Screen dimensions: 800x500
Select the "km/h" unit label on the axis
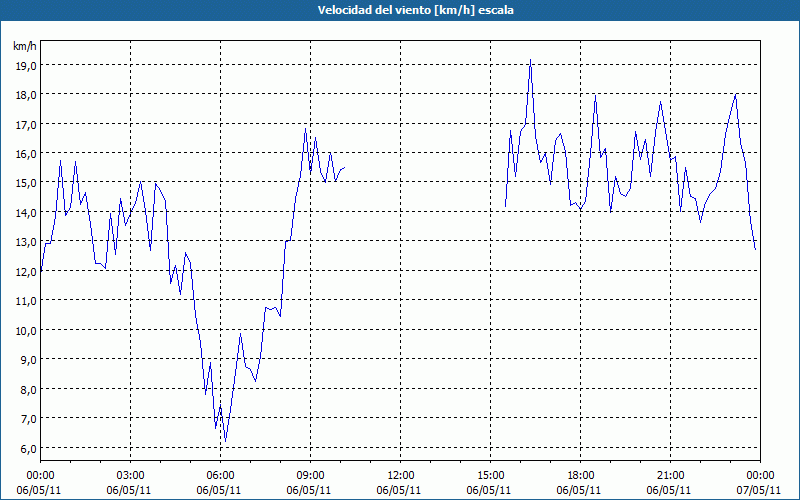tap(24, 46)
